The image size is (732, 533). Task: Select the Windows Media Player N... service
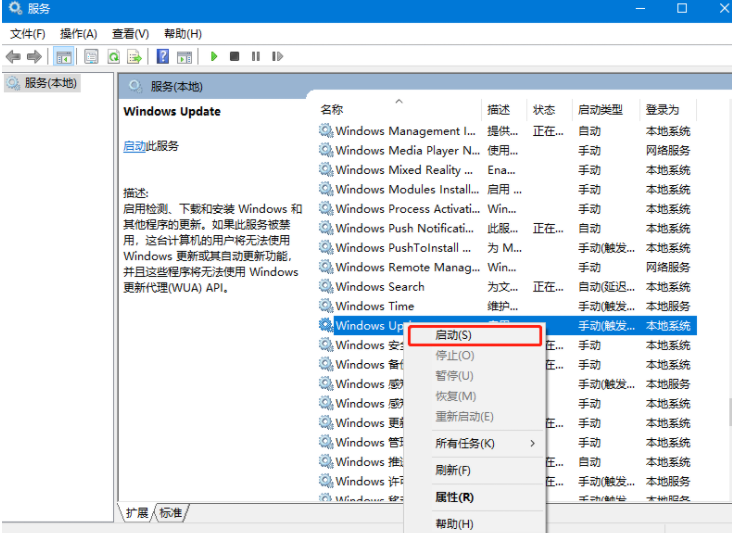(x=507, y=150)
